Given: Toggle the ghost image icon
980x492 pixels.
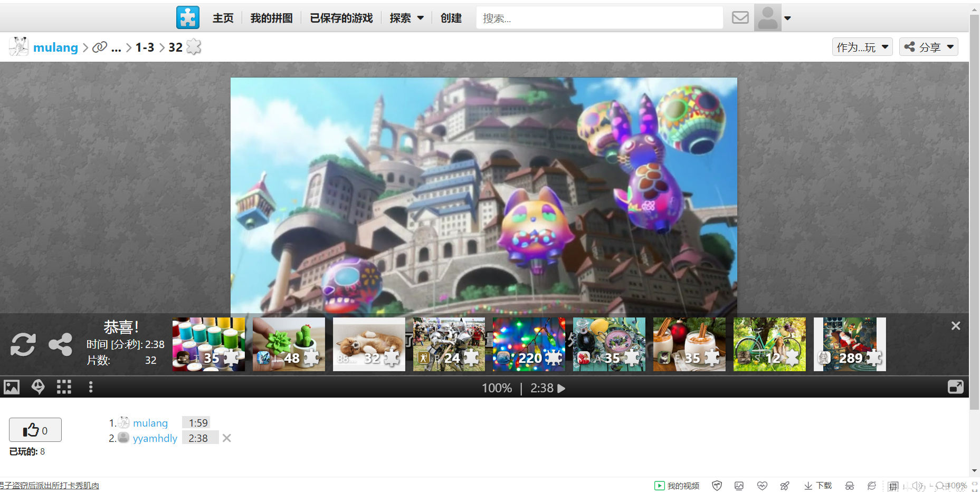Looking at the screenshot, I should click(x=38, y=388).
